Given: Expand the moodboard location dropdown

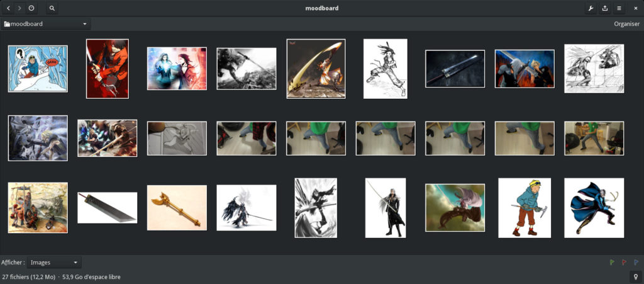Looking at the screenshot, I should [45, 24].
